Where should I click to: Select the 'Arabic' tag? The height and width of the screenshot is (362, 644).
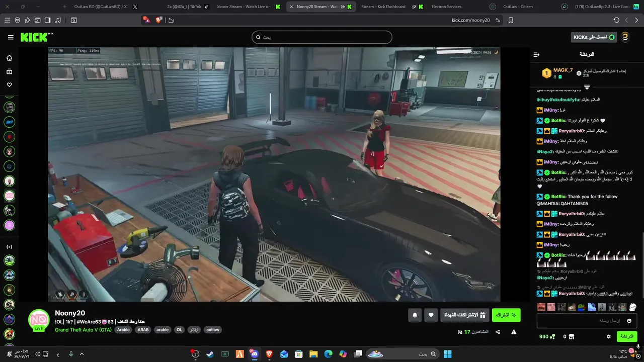click(x=123, y=330)
